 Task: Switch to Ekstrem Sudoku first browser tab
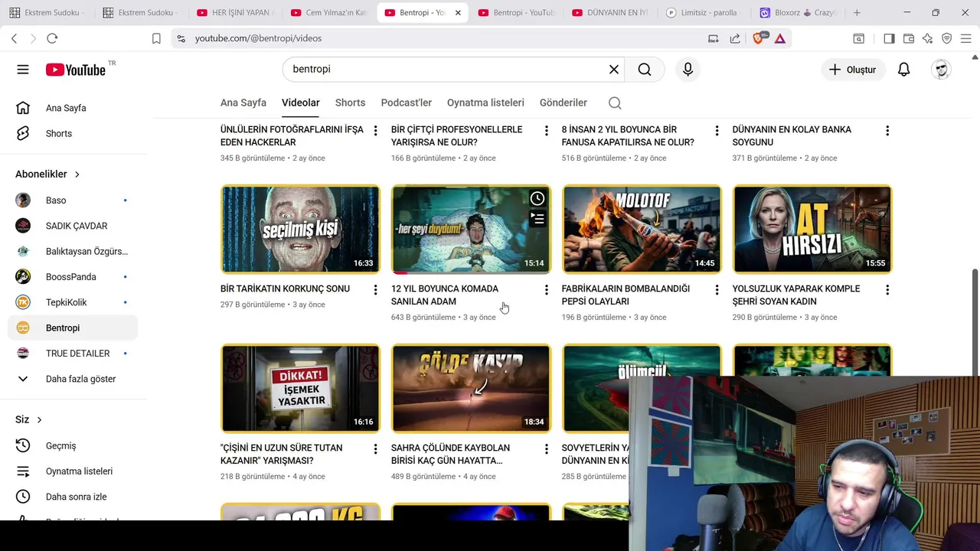pyautogui.click(x=48, y=13)
